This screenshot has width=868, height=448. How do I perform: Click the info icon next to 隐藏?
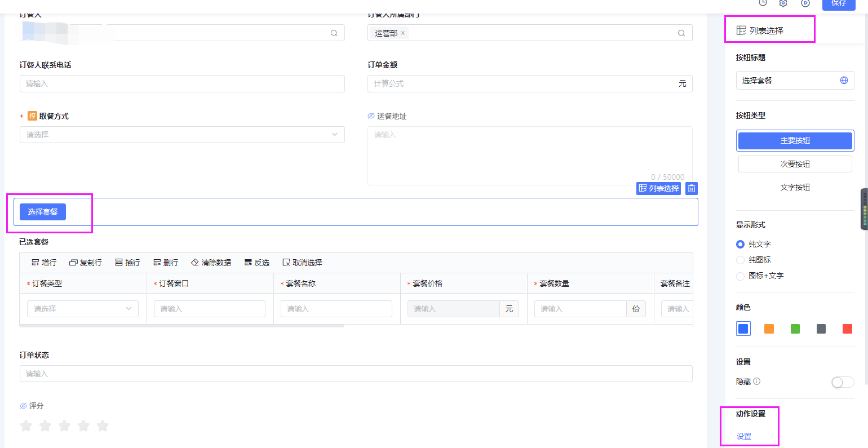click(756, 382)
